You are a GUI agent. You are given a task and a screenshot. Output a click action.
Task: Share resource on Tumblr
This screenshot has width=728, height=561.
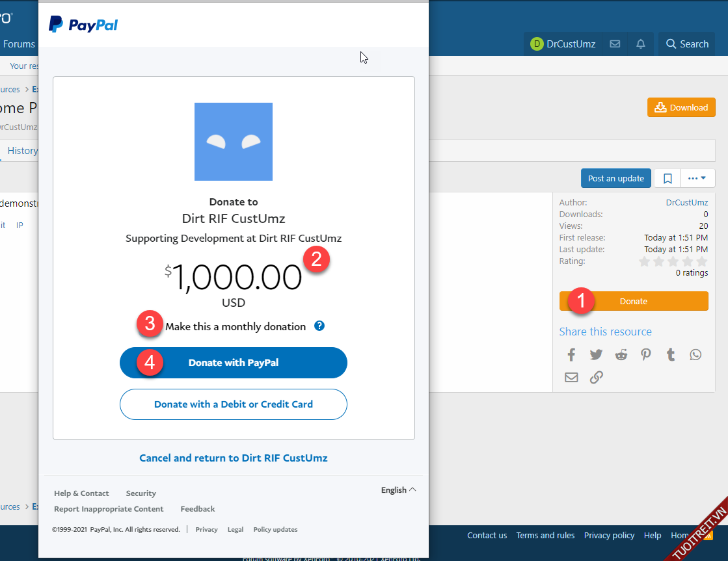(x=671, y=355)
